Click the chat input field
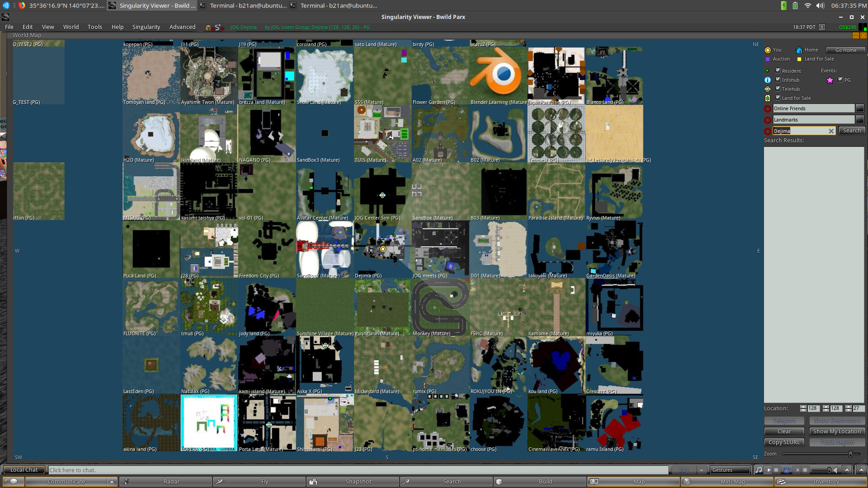Viewport: 868px width, 488px height. point(358,470)
